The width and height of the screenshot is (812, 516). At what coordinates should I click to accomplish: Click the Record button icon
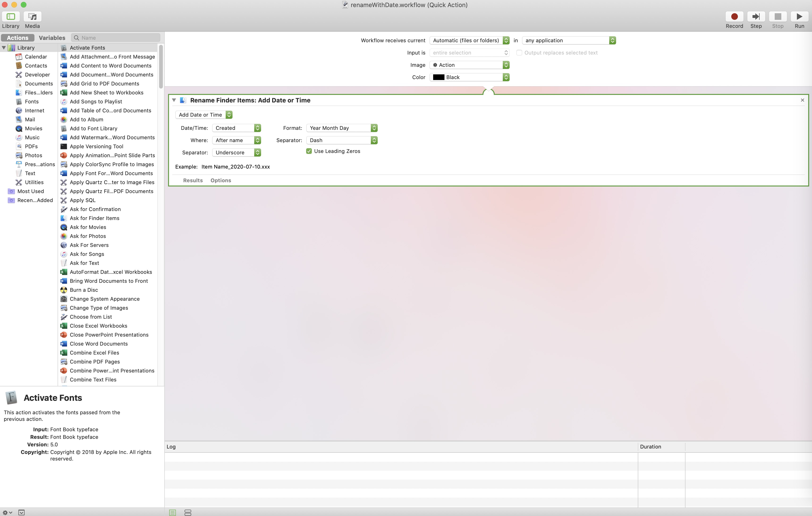[734, 17]
